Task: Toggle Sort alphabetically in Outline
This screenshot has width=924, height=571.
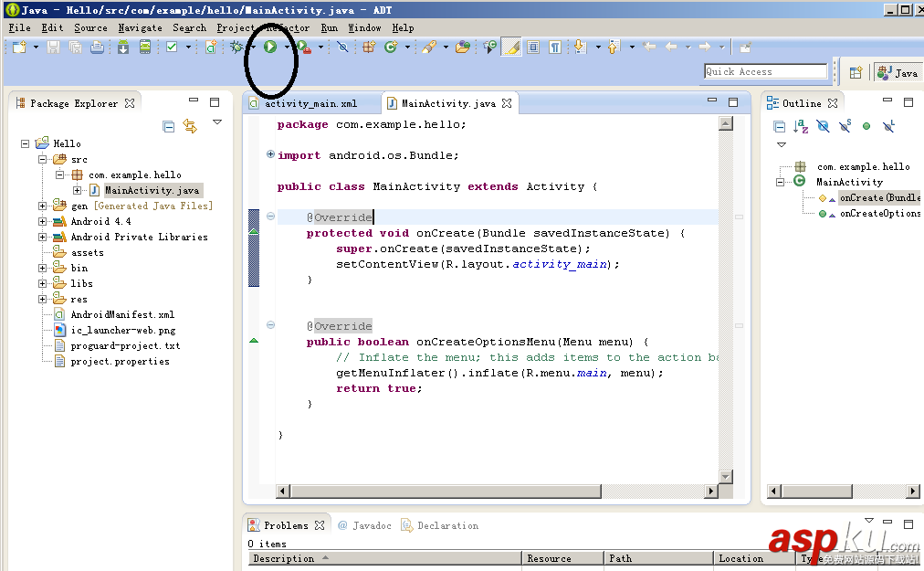Action: 801,126
